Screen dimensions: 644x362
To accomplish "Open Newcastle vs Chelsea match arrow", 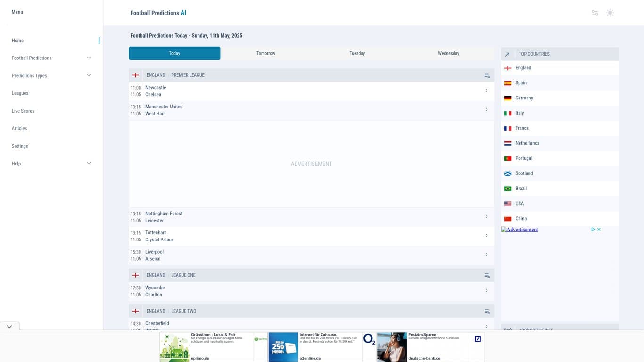I will point(486,90).
